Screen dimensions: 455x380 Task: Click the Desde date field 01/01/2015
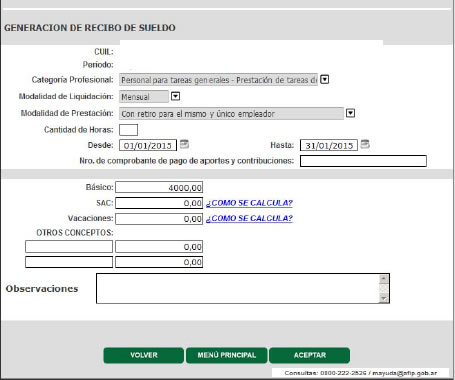[x=148, y=145]
